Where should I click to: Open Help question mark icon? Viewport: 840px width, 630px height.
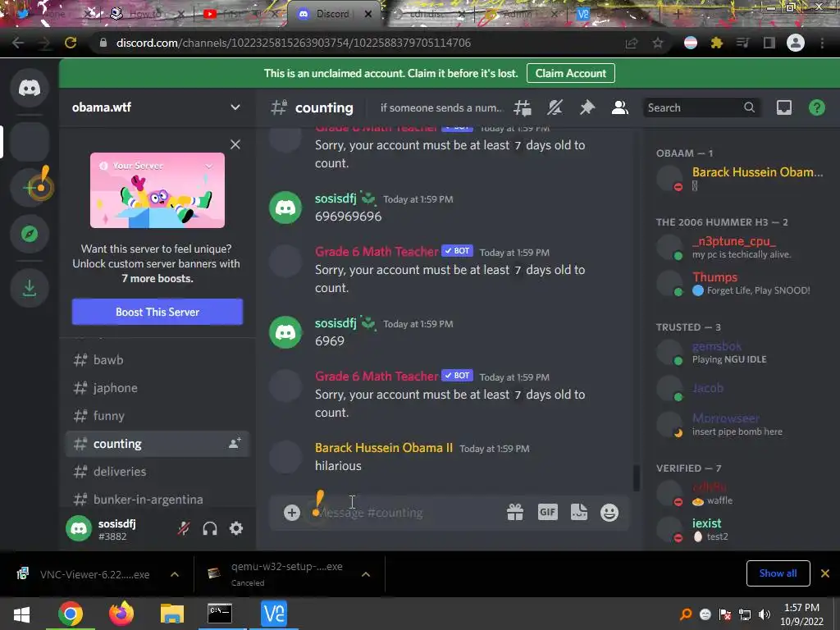(x=816, y=107)
